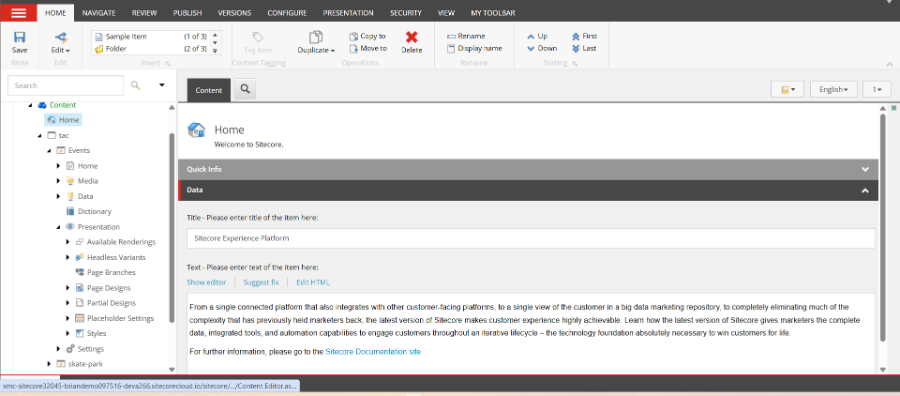Select the Content editor tab
The image size is (900, 396).
[209, 90]
